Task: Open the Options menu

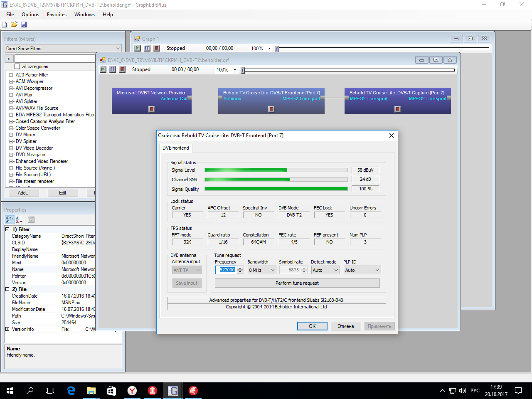Action: (30, 15)
